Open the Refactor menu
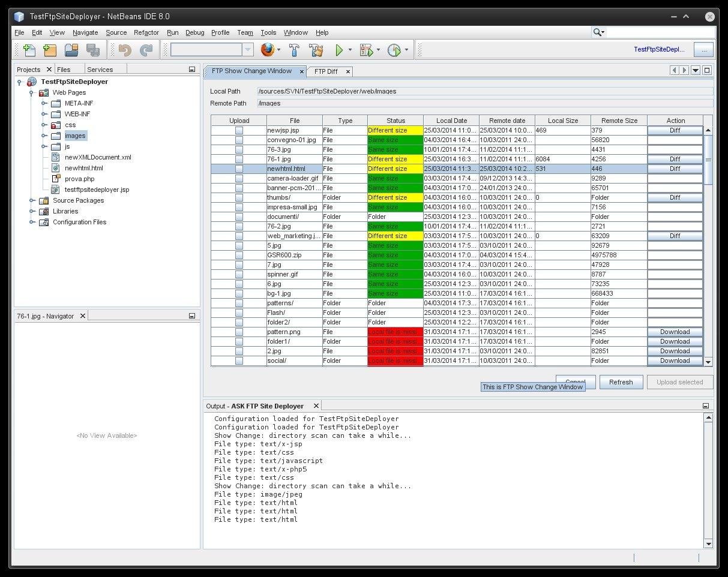 click(146, 32)
